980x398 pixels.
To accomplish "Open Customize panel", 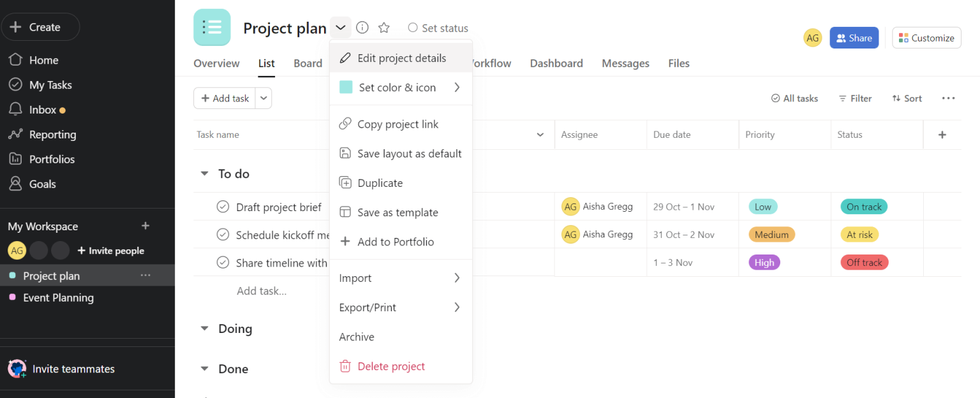I will 926,38.
